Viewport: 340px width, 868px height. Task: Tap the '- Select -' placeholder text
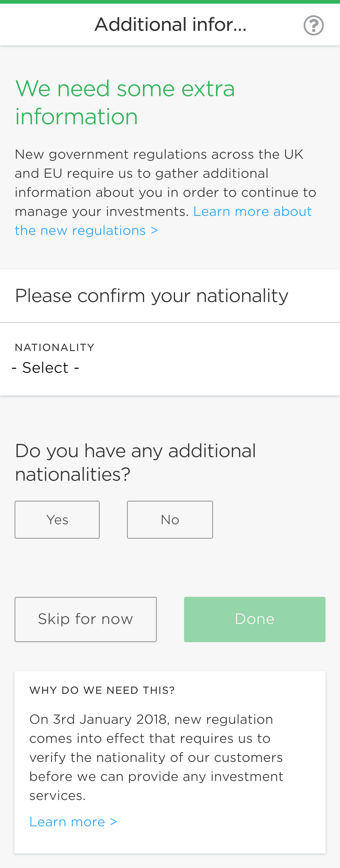46,368
